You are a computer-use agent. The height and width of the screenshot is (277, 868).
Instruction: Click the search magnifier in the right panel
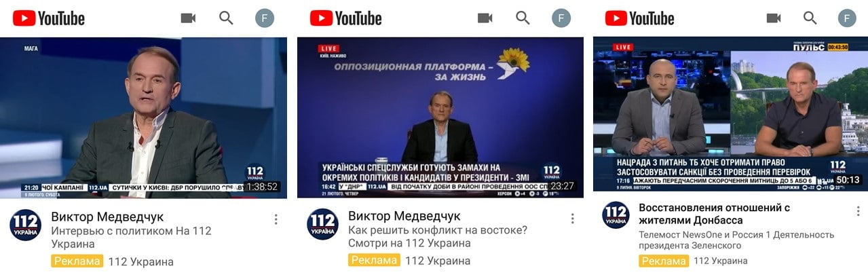pos(810,18)
